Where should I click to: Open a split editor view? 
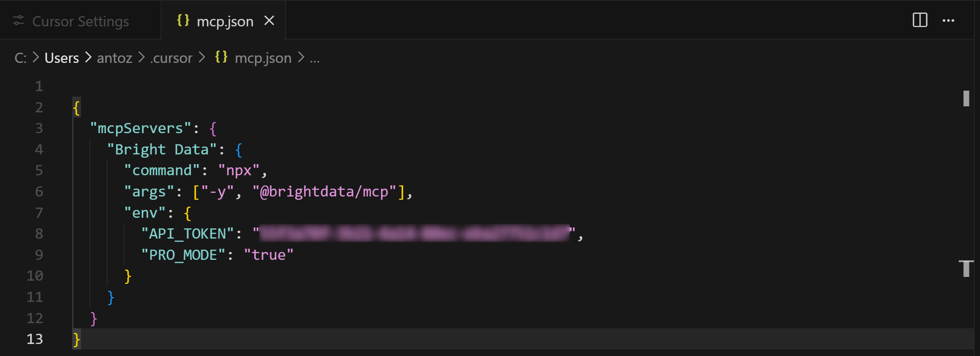(919, 20)
